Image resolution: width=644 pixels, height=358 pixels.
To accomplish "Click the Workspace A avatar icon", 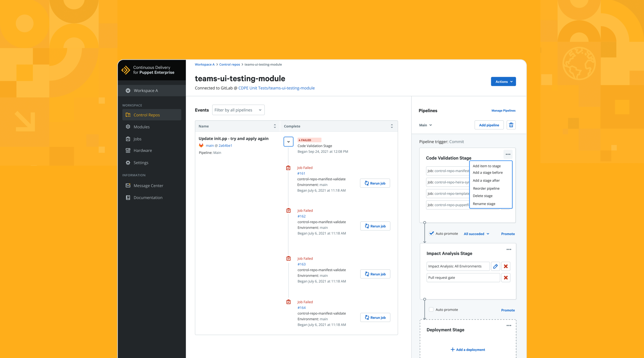I will point(128,91).
